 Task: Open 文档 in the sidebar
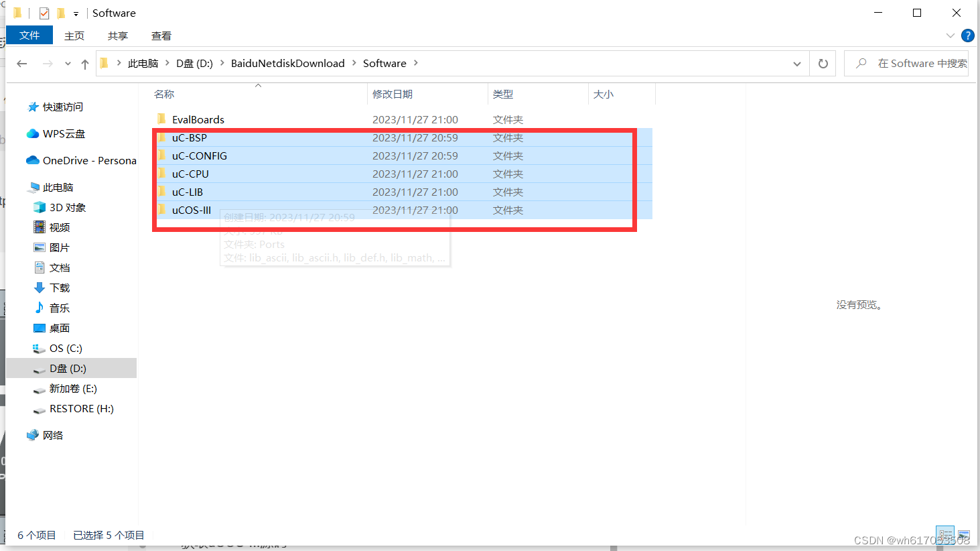pyautogui.click(x=60, y=267)
